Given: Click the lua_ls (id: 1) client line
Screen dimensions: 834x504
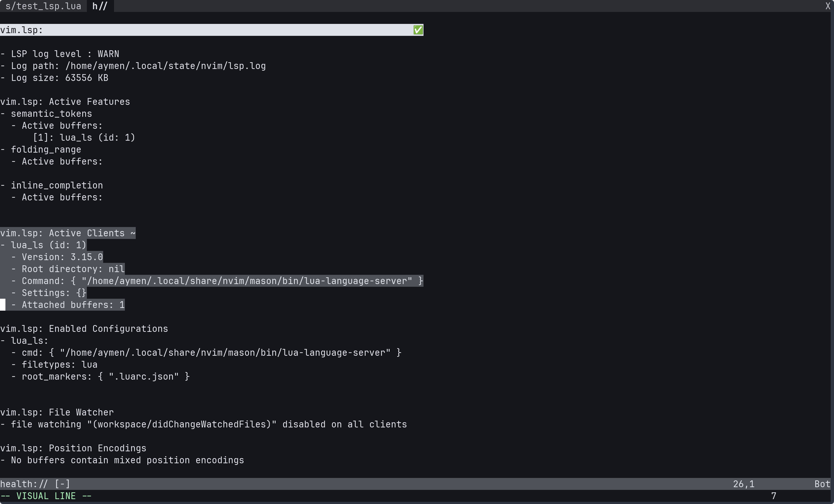Looking at the screenshot, I should click(x=48, y=245).
